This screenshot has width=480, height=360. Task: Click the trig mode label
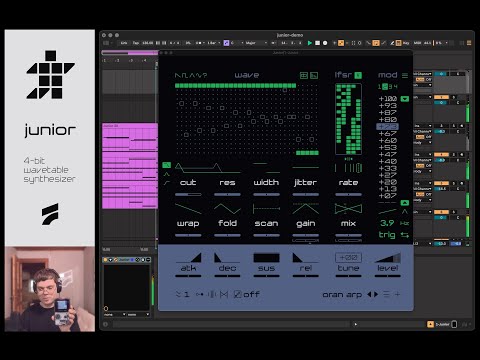[387, 235]
